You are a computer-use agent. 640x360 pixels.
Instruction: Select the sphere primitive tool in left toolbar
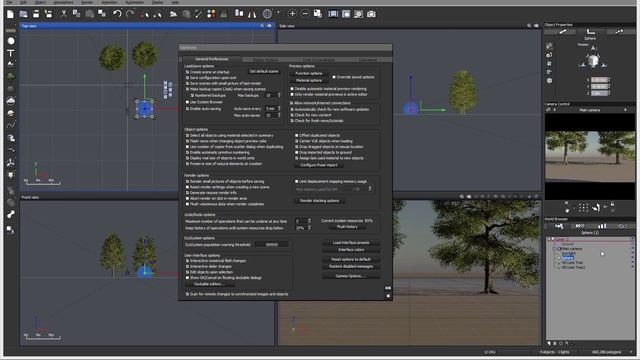(11, 41)
